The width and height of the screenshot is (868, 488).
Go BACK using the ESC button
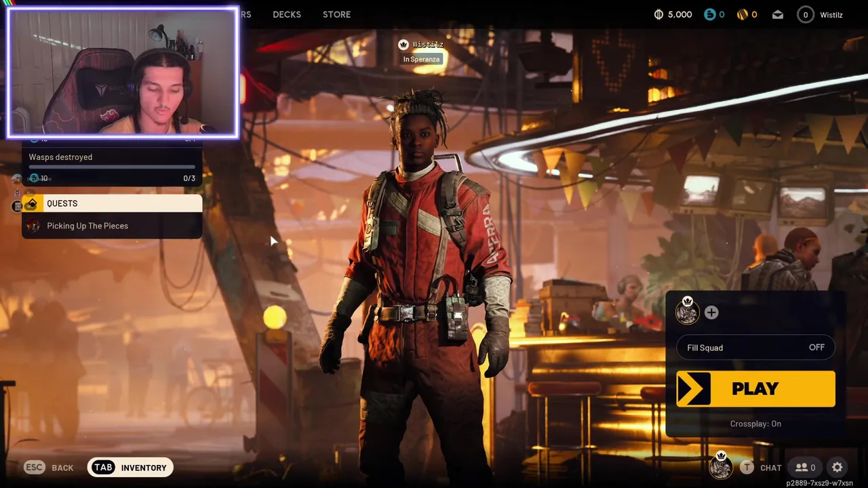49,468
